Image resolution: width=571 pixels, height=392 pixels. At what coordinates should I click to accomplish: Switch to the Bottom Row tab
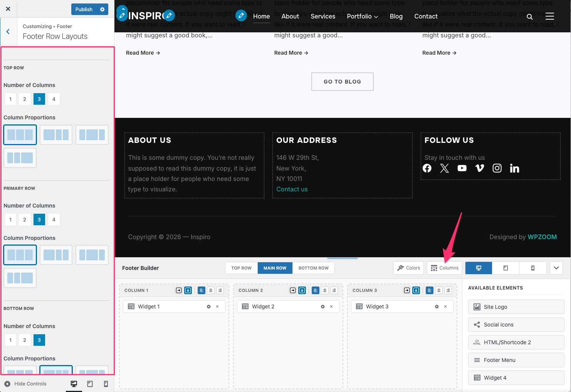pyautogui.click(x=313, y=268)
